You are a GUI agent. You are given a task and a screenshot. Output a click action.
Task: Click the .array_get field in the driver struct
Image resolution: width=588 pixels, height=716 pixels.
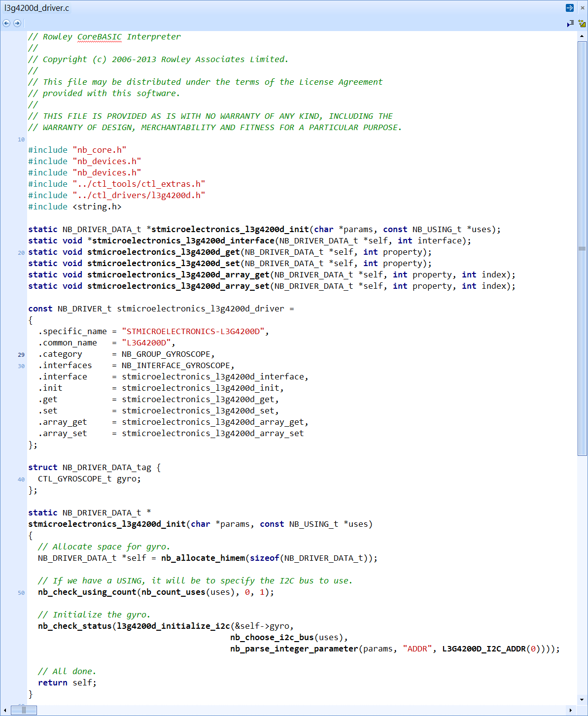click(x=63, y=422)
